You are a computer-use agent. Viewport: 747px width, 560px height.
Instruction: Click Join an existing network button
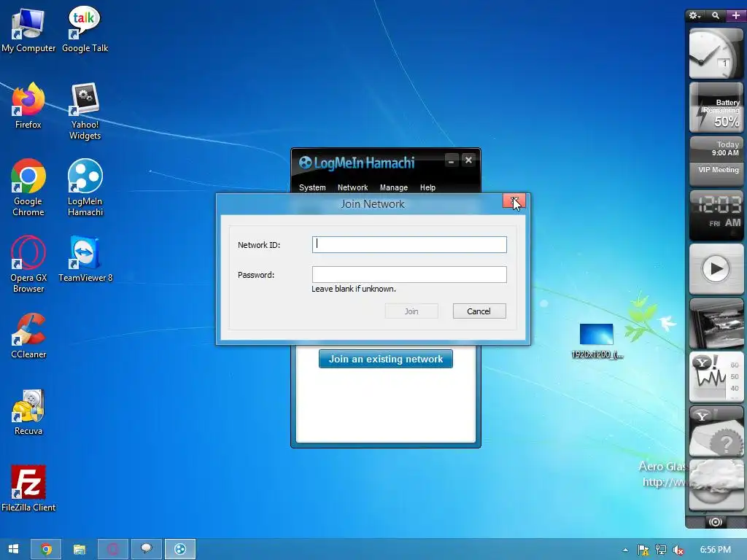tap(386, 359)
